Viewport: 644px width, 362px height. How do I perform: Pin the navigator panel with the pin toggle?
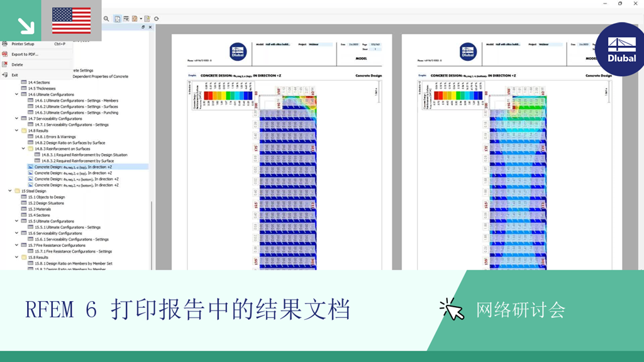pyautogui.click(x=143, y=27)
